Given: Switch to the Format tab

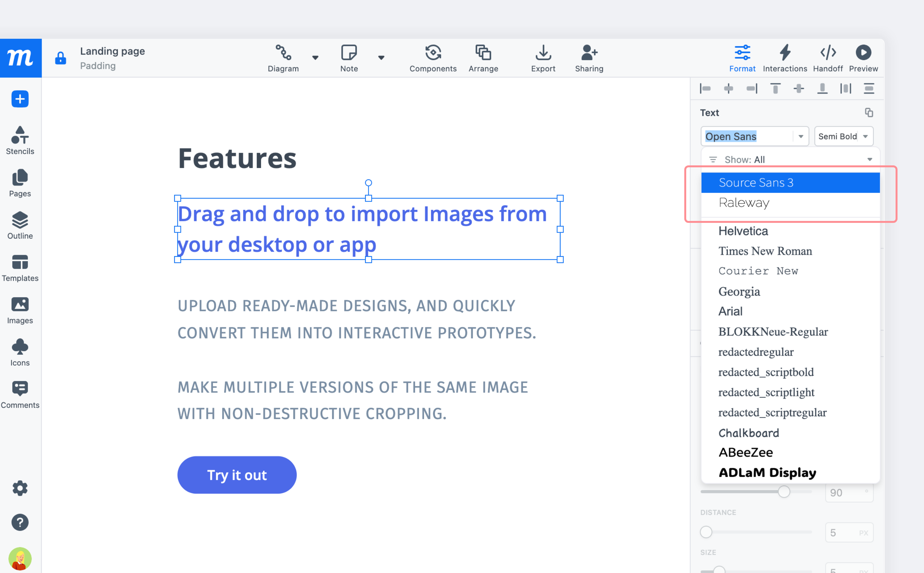Looking at the screenshot, I should pyautogui.click(x=742, y=58).
